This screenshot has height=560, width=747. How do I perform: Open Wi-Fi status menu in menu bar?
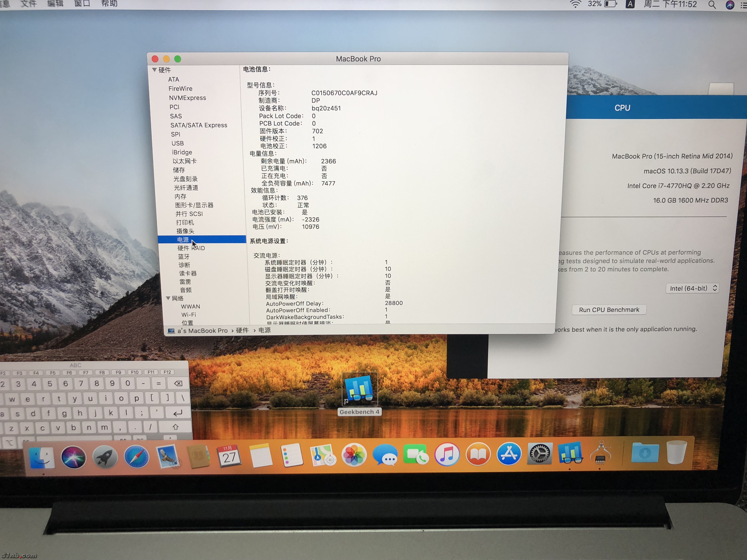[575, 4]
